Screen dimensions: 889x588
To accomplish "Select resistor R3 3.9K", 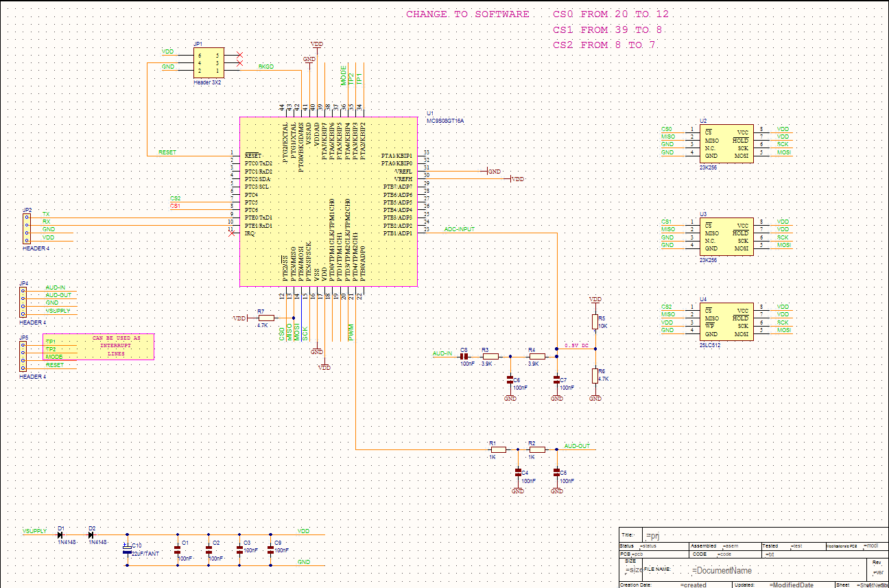I will click(490, 357).
